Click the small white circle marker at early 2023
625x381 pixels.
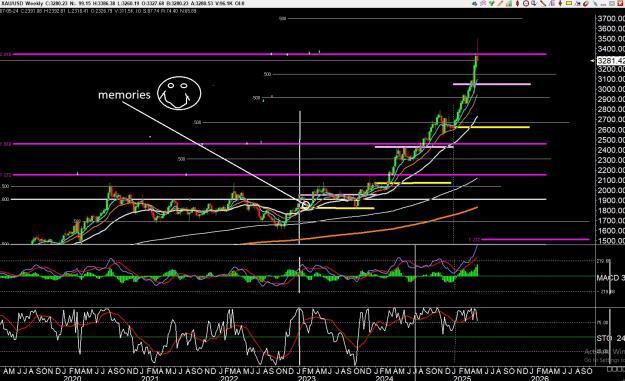coord(306,206)
